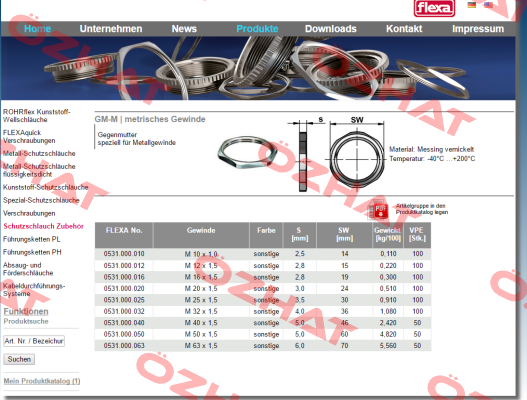The image size is (527, 400).
Task: Focus the Art. Nr. / Bezeichnung search field
Action: coord(34,341)
